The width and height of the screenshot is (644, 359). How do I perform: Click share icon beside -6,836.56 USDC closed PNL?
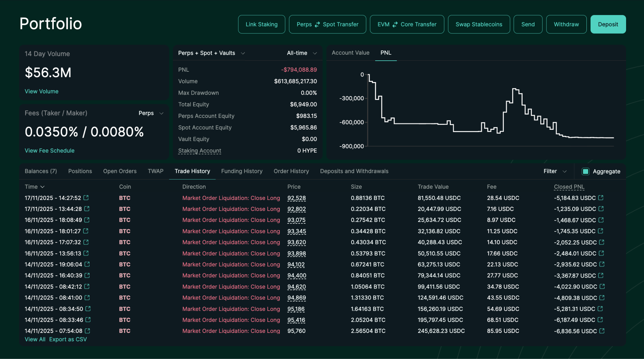602,331
